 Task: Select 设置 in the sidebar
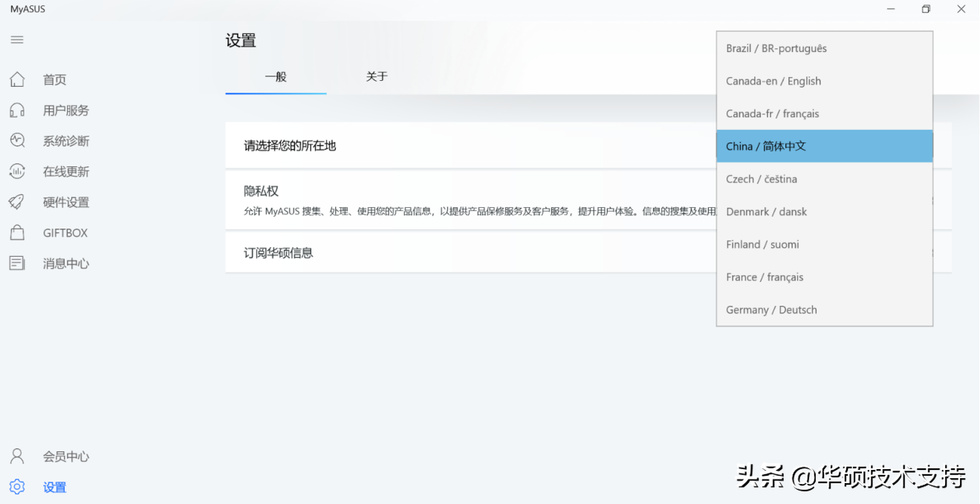click(x=54, y=488)
